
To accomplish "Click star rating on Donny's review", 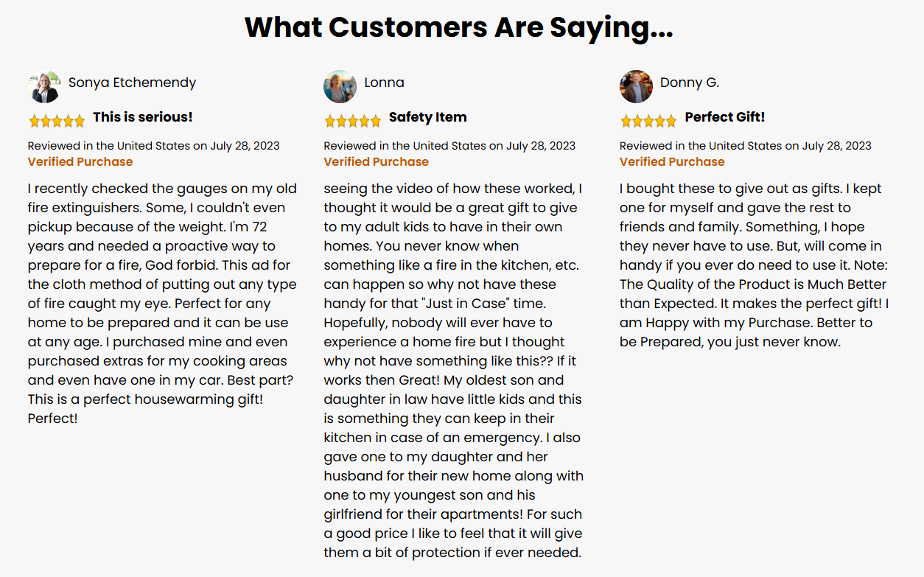I will 648,121.
